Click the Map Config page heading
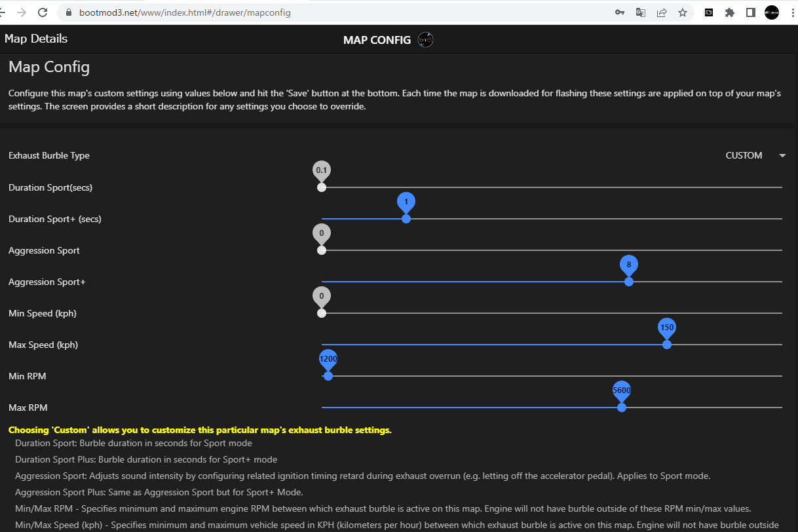Screen dimensions: 798x532 49,67
